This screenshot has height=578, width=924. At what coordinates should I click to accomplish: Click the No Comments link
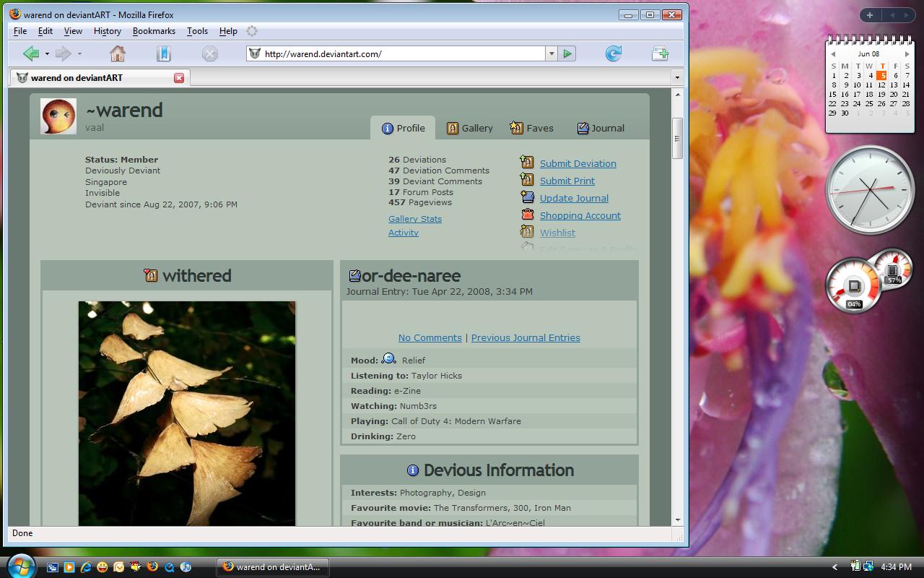point(430,337)
